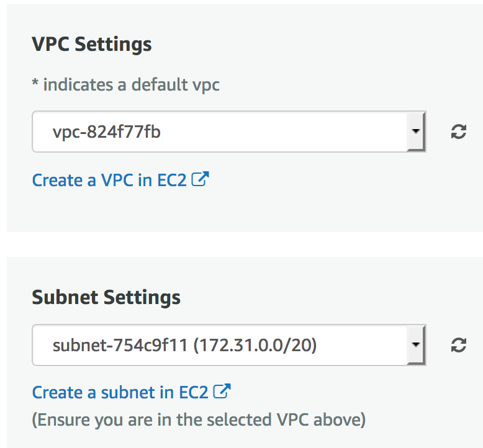The image size is (483, 448).
Task: Follow the Create a subnet in EC2 link
Action: [x=120, y=393]
